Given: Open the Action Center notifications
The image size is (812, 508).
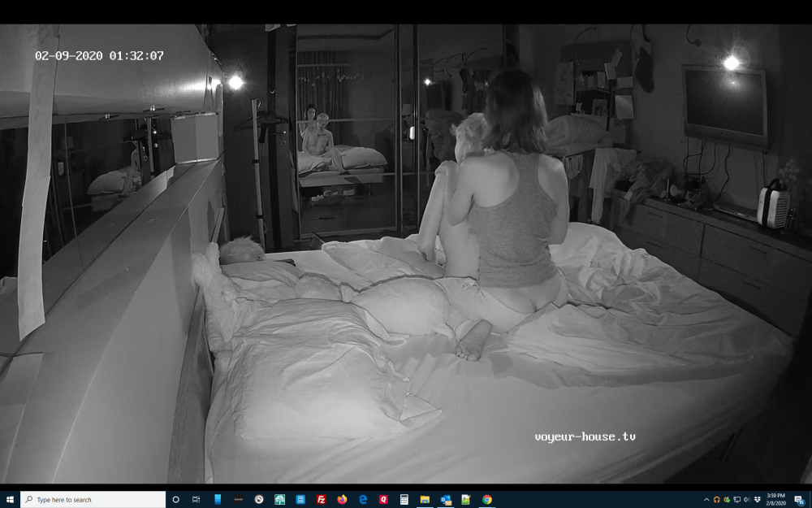Looking at the screenshot, I should coord(800,500).
